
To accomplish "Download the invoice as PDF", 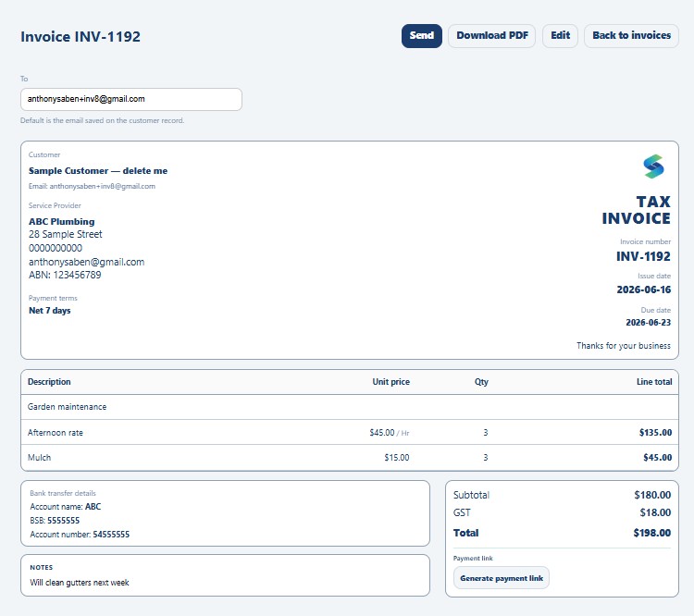I will [491, 36].
